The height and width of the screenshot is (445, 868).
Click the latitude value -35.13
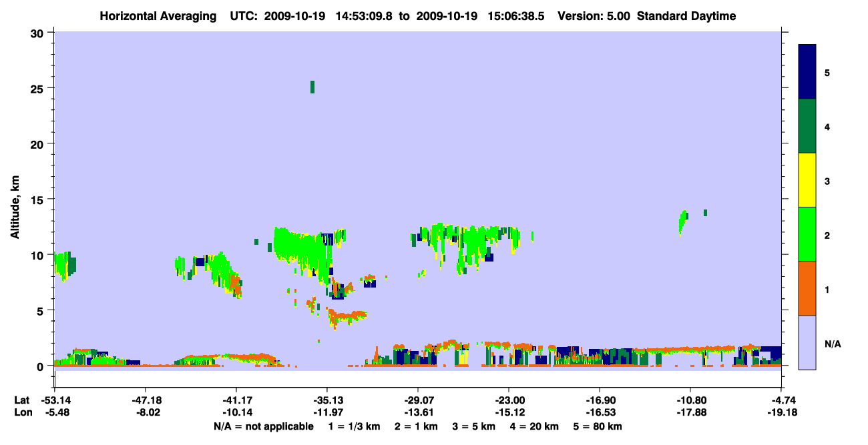[x=327, y=400]
